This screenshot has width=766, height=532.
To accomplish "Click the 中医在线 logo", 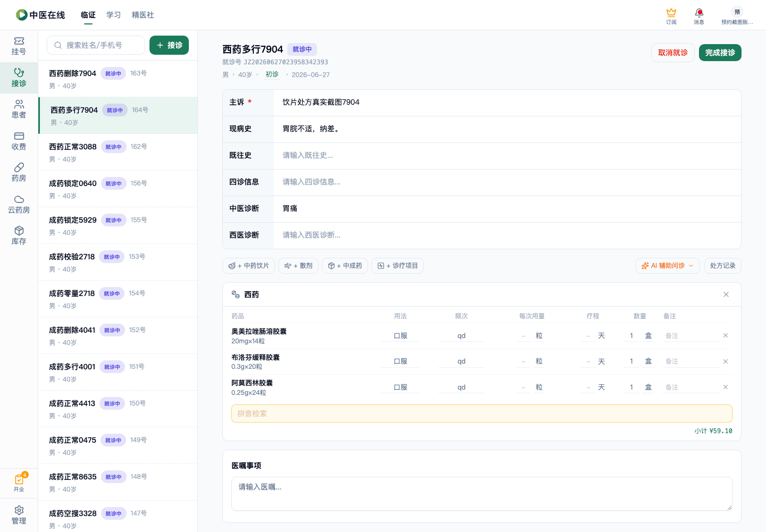I will tap(40, 15).
